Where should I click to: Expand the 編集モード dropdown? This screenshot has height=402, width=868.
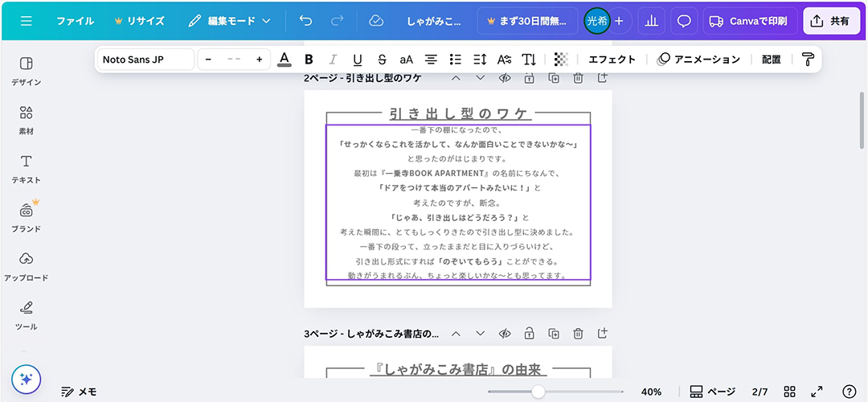pos(229,21)
